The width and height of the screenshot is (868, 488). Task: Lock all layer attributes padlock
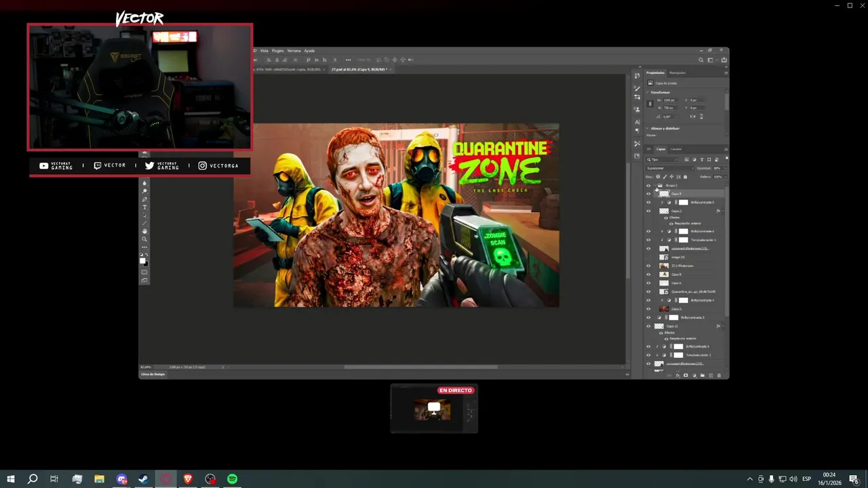coord(685,177)
